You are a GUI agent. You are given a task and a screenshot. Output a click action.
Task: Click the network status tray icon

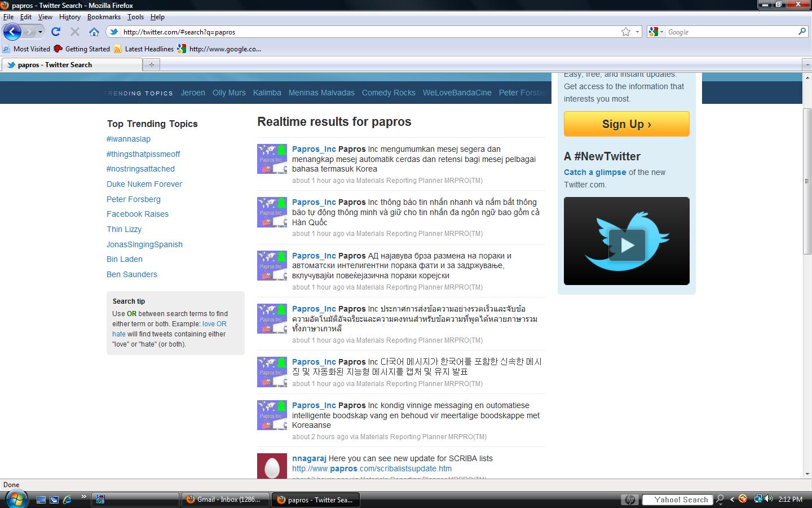(758, 499)
